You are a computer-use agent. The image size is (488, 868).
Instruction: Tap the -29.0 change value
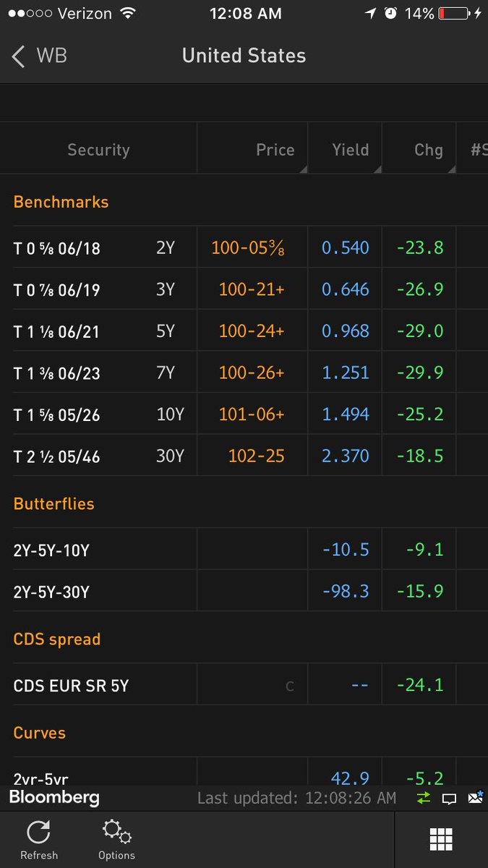pos(420,331)
